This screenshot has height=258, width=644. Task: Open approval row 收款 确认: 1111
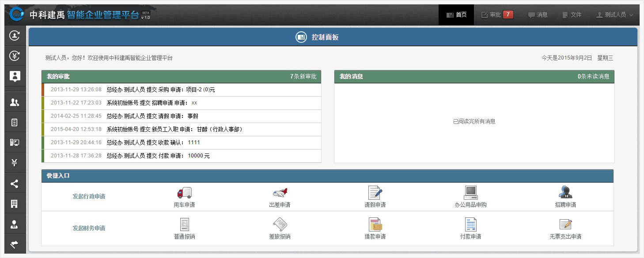pos(182,142)
